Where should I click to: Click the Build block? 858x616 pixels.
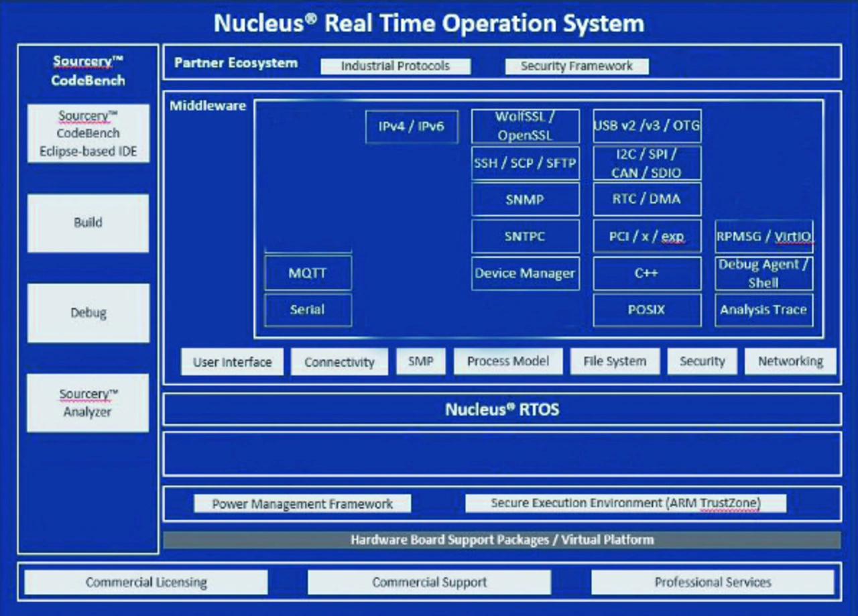pos(88,223)
